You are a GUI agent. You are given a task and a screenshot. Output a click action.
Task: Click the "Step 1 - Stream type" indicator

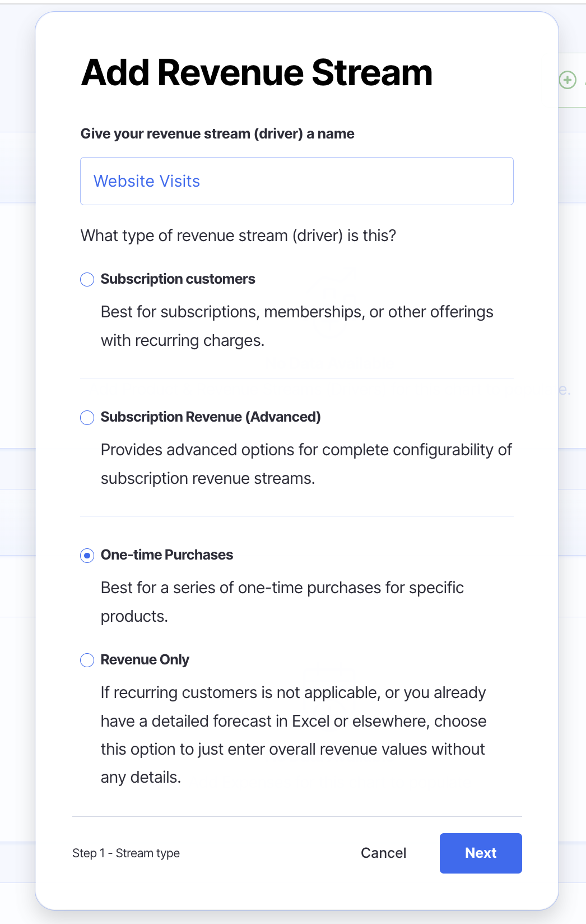(x=126, y=853)
